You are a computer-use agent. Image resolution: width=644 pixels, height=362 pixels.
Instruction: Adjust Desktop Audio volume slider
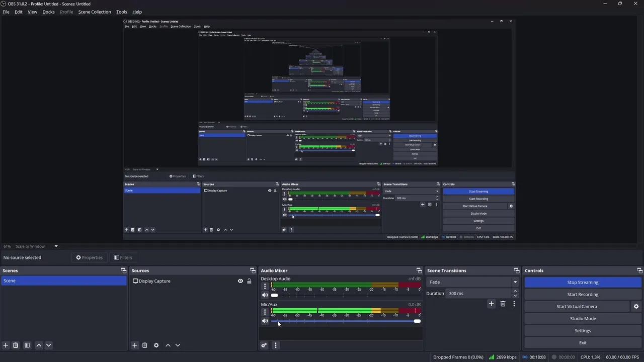(345, 295)
